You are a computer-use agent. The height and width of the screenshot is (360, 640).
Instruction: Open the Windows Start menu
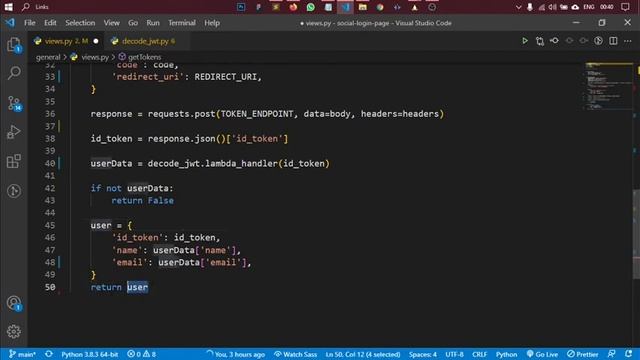[x=9, y=7]
